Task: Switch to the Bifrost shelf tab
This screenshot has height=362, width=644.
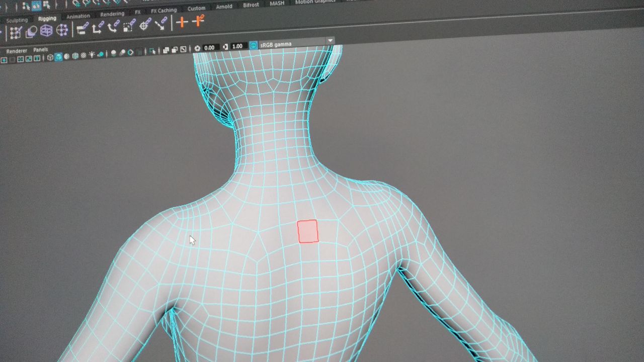Action: [251, 5]
